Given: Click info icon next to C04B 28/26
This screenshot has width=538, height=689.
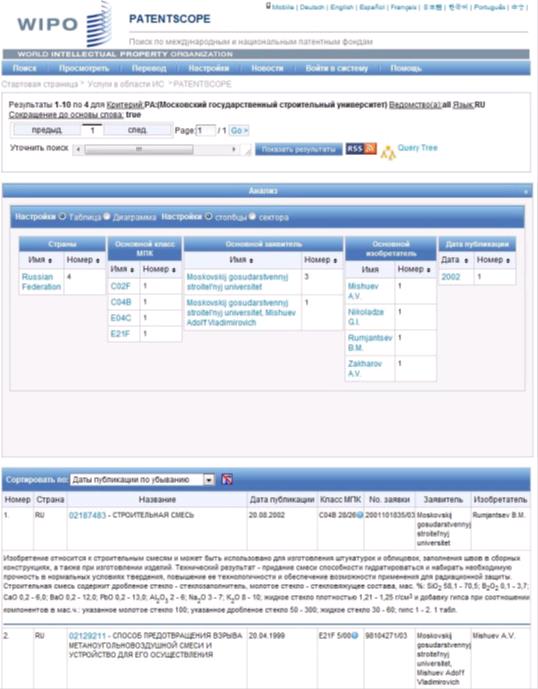Looking at the screenshot, I should point(360,515).
